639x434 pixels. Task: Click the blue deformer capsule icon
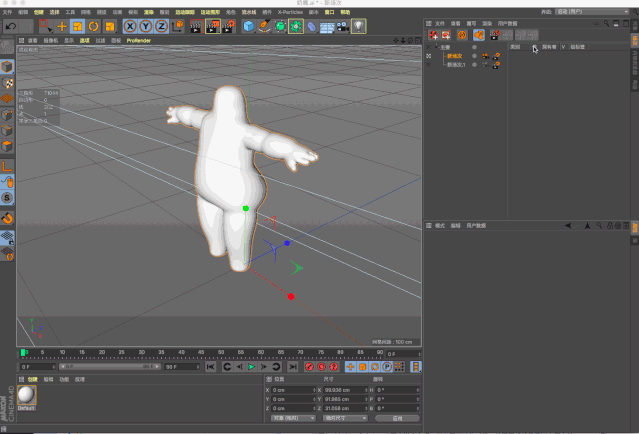(x=311, y=27)
